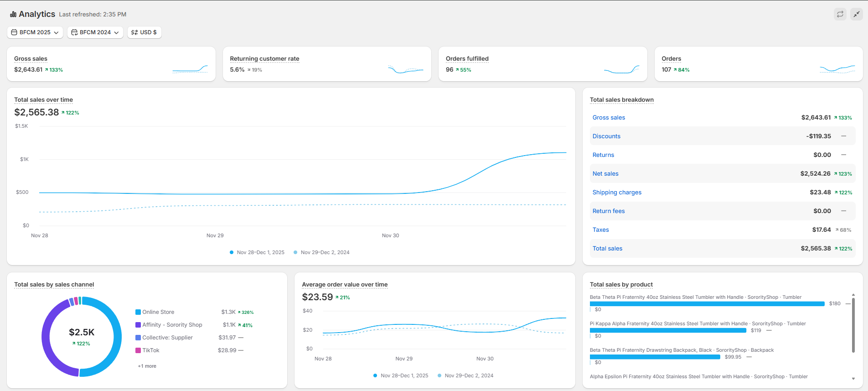Open the Net sales link in the breakdown
Screen dimensions: 868x391
[x=605, y=174]
